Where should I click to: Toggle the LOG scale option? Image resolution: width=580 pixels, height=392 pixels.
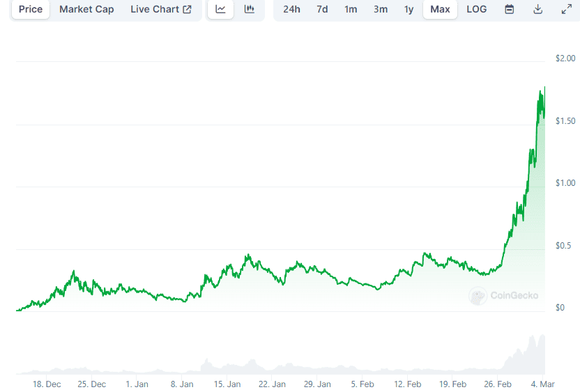pyautogui.click(x=476, y=9)
